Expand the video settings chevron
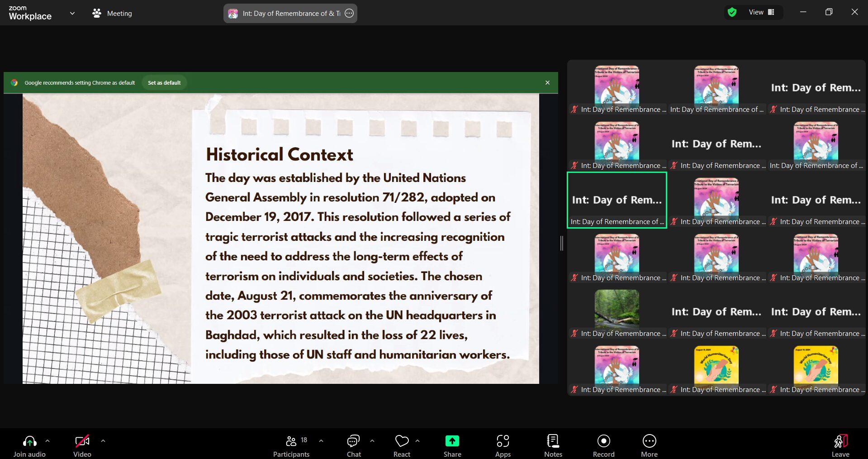 tap(103, 440)
